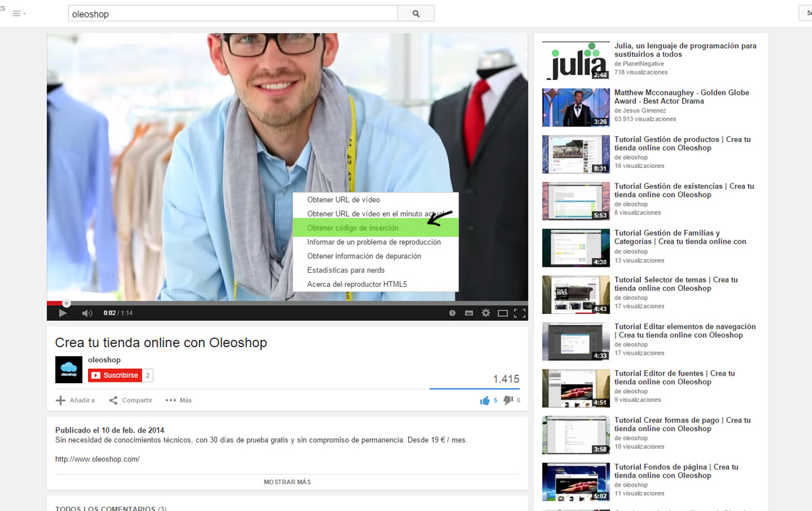Open the player settings gear
Screen dimensions: 812x511
pyautogui.click(x=485, y=313)
